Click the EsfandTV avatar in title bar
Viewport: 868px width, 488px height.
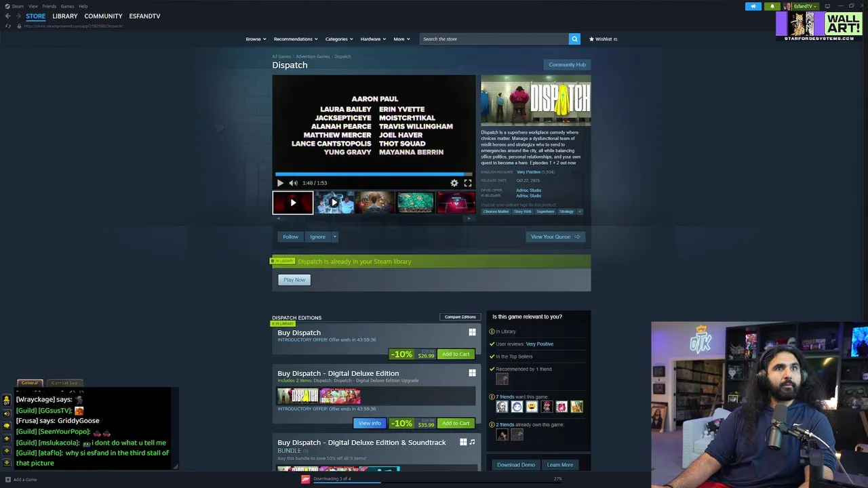[788, 6]
